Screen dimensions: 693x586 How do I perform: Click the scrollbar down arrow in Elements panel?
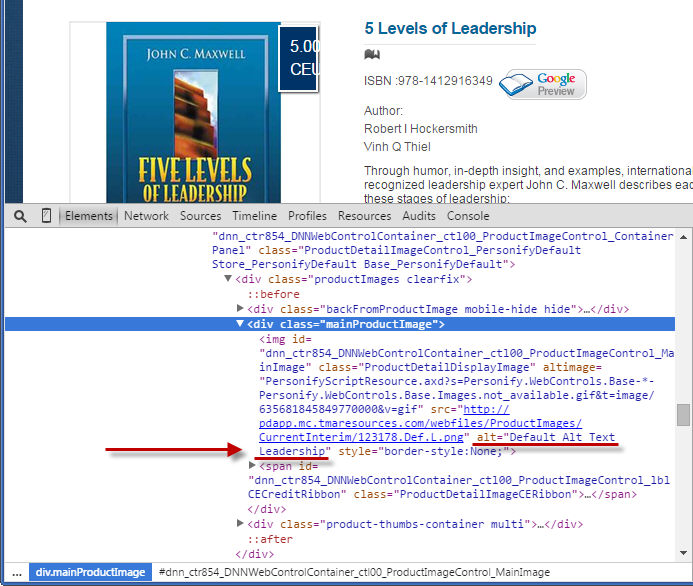click(x=683, y=553)
